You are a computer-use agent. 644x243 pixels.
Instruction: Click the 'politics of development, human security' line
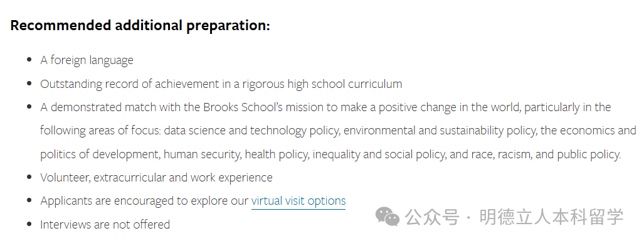tap(330, 154)
